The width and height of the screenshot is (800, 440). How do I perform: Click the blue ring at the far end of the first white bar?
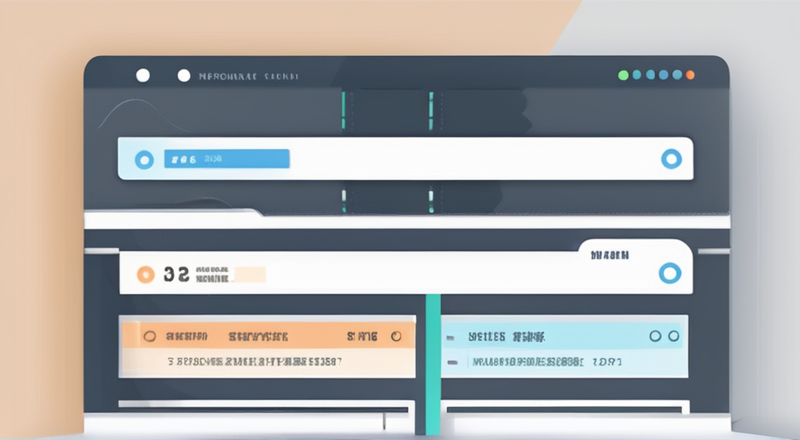click(671, 159)
